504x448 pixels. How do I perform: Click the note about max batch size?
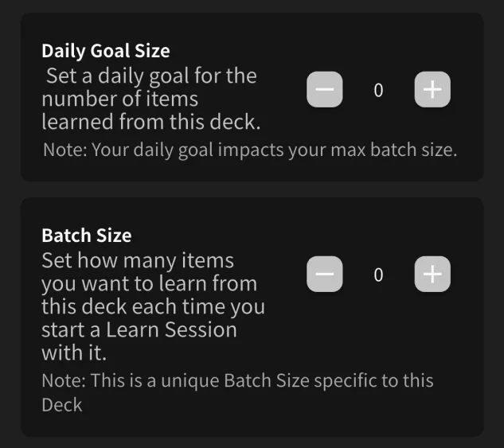tap(249, 150)
